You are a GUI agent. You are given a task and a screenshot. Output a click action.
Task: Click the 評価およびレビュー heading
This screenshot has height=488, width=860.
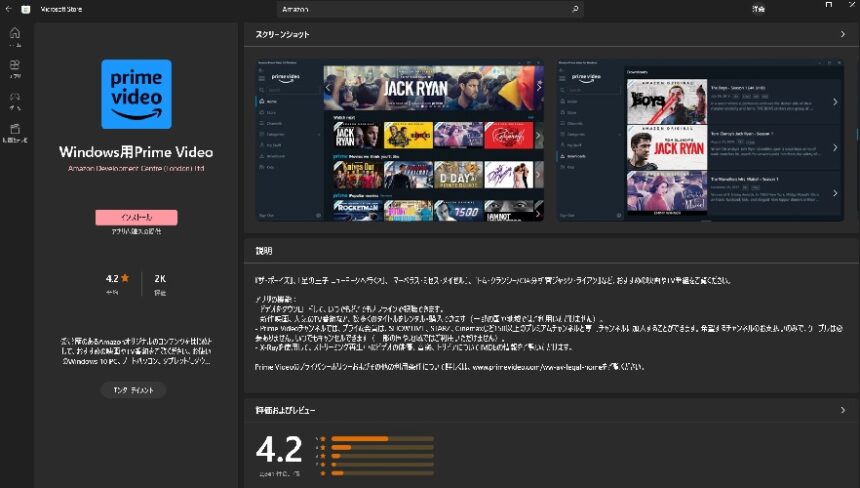(x=285, y=410)
